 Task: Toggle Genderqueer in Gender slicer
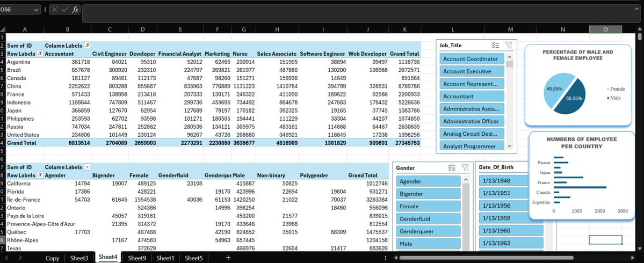[429, 231]
